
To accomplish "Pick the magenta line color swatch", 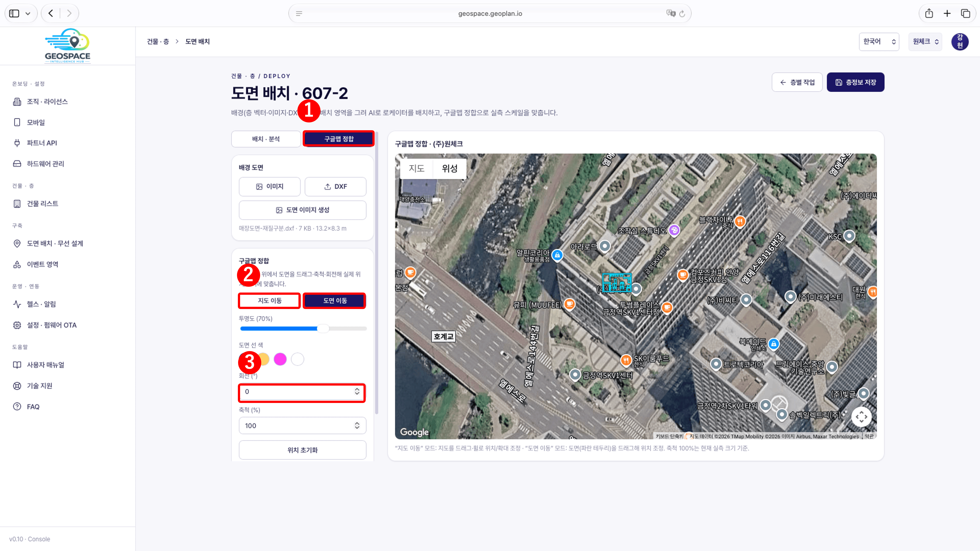I will click(280, 359).
